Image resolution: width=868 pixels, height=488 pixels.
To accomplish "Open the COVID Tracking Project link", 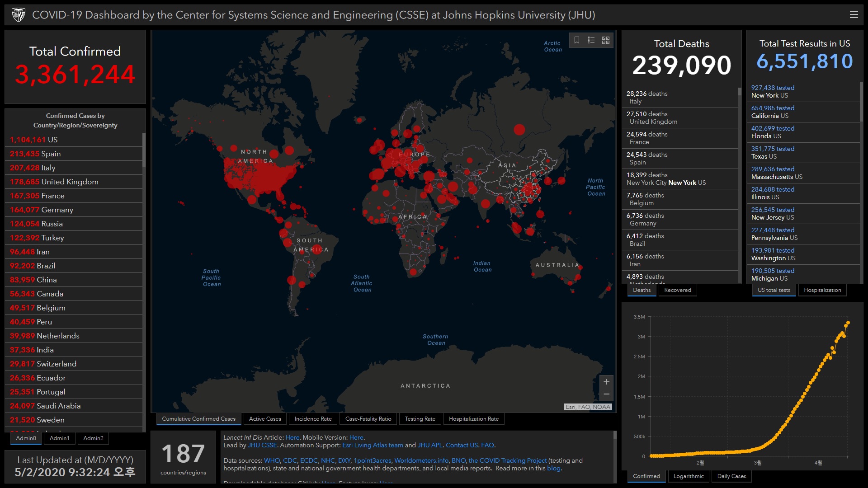I will [508, 460].
